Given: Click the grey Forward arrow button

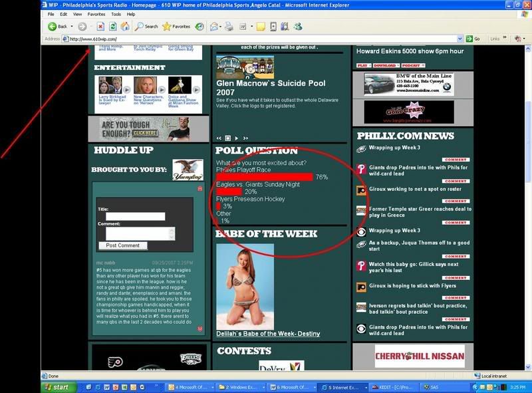Looking at the screenshot, I should [82, 27].
